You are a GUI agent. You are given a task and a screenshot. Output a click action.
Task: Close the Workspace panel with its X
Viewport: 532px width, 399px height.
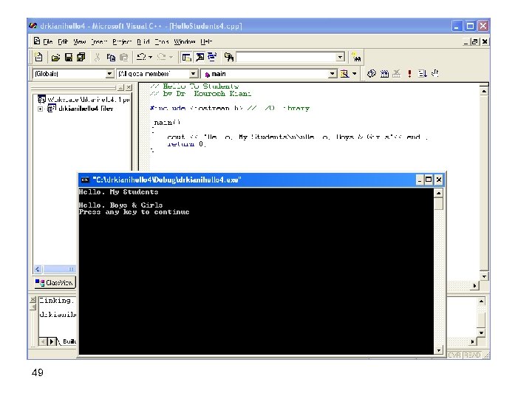129,88
